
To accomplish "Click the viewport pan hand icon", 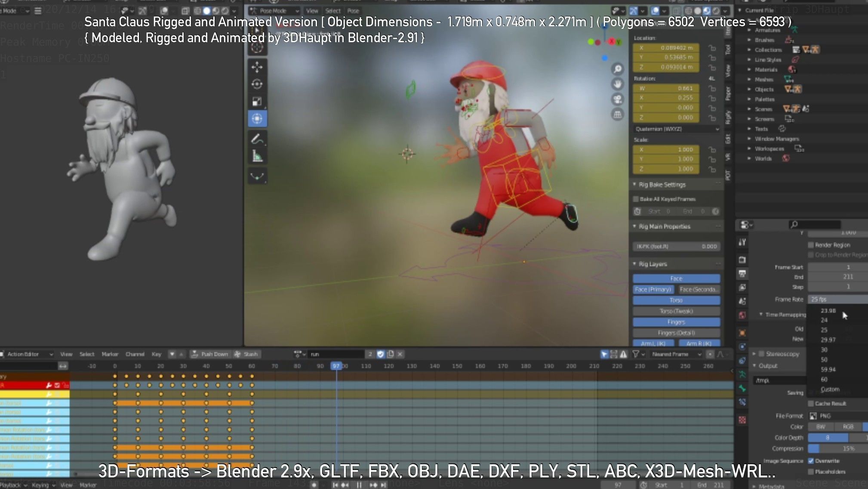I will pyautogui.click(x=618, y=84).
